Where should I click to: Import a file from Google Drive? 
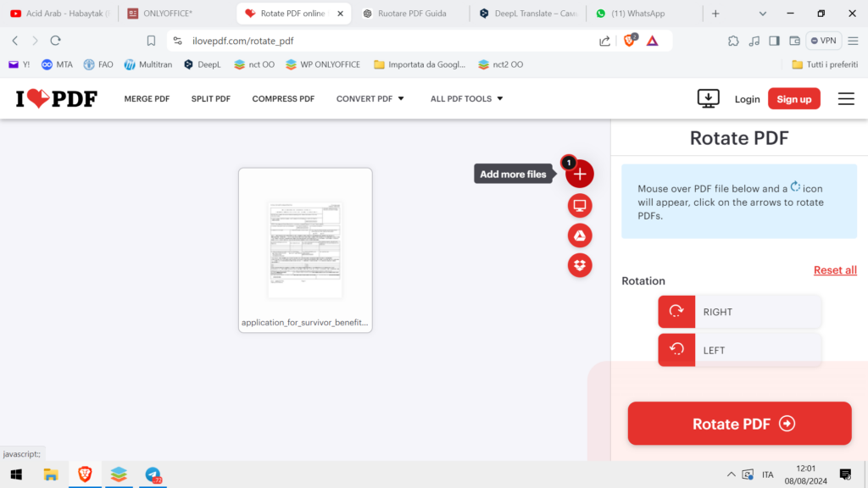(580, 235)
